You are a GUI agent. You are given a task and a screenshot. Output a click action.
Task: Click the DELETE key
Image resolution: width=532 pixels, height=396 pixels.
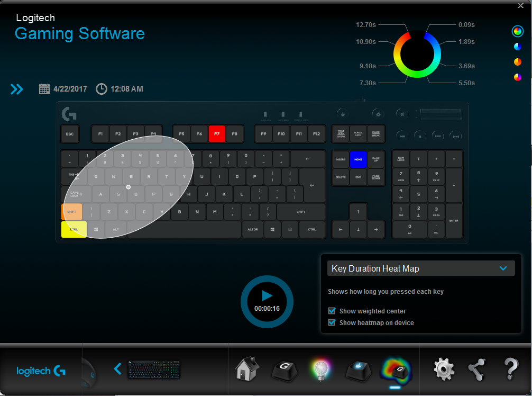coord(341,177)
